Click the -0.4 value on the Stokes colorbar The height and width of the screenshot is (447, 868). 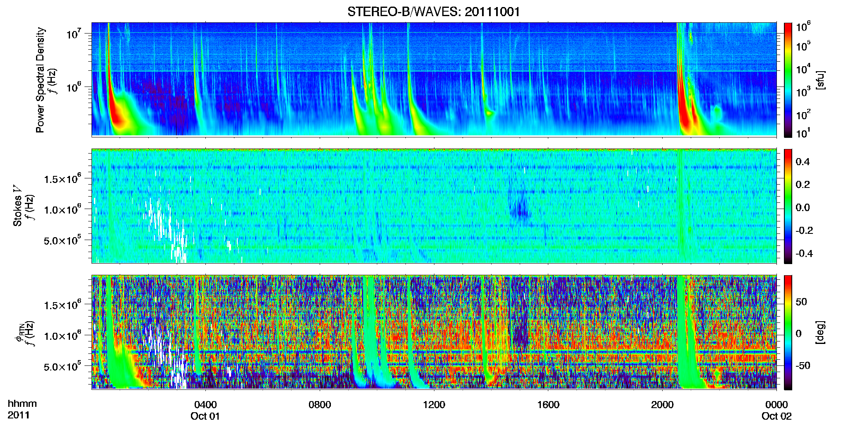click(804, 253)
